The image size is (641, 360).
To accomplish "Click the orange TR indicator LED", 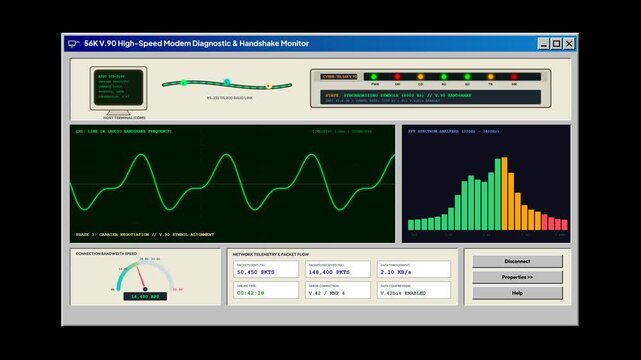I will pos(491,76).
